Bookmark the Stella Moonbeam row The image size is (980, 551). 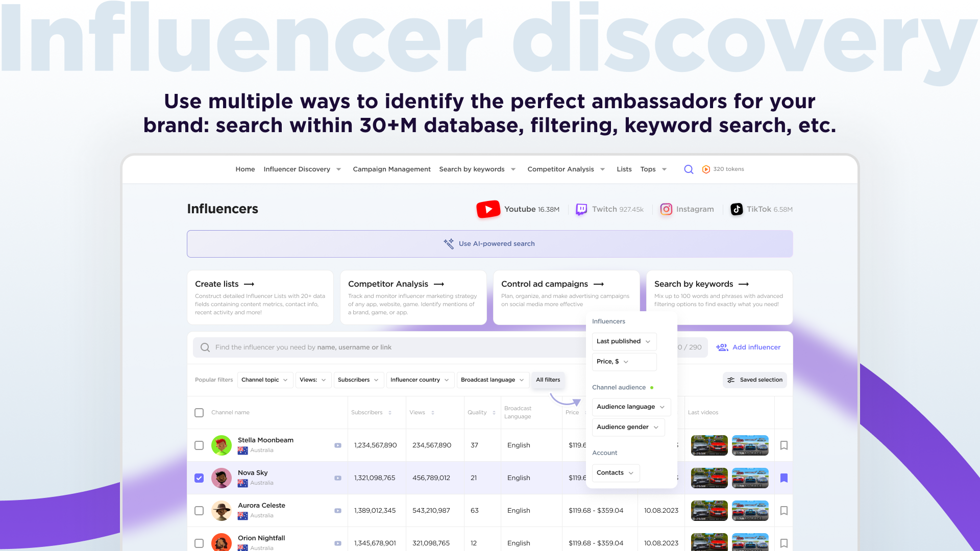click(x=784, y=445)
